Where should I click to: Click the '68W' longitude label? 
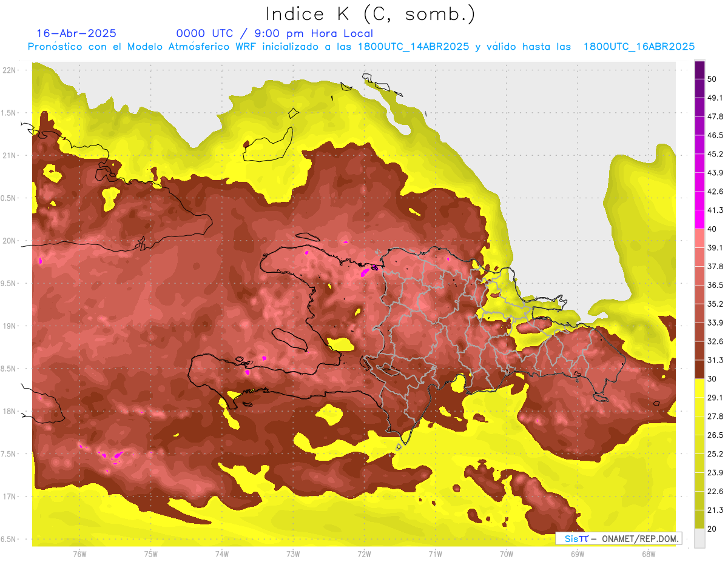[649, 554]
